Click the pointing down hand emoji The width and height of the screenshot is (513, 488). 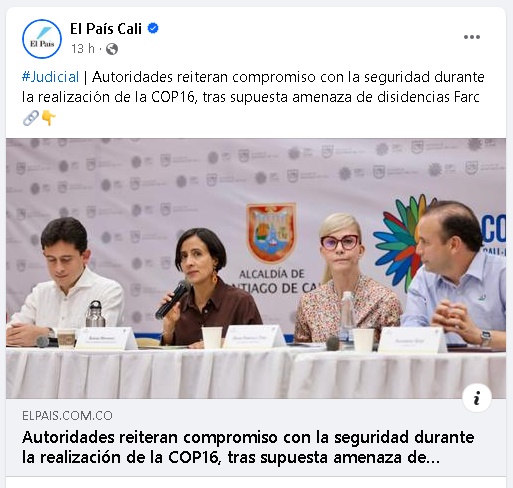pos(48,118)
